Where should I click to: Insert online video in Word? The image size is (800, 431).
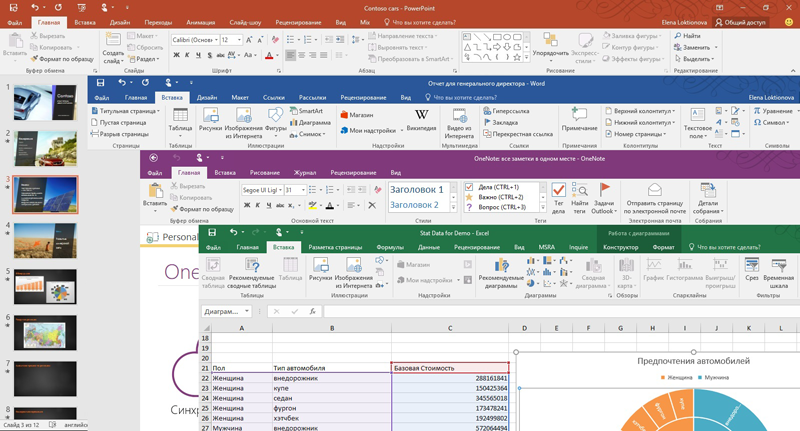[459, 115]
